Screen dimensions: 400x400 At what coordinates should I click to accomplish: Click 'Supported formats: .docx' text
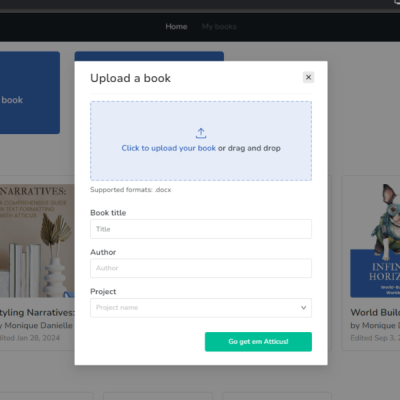(131, 190)
